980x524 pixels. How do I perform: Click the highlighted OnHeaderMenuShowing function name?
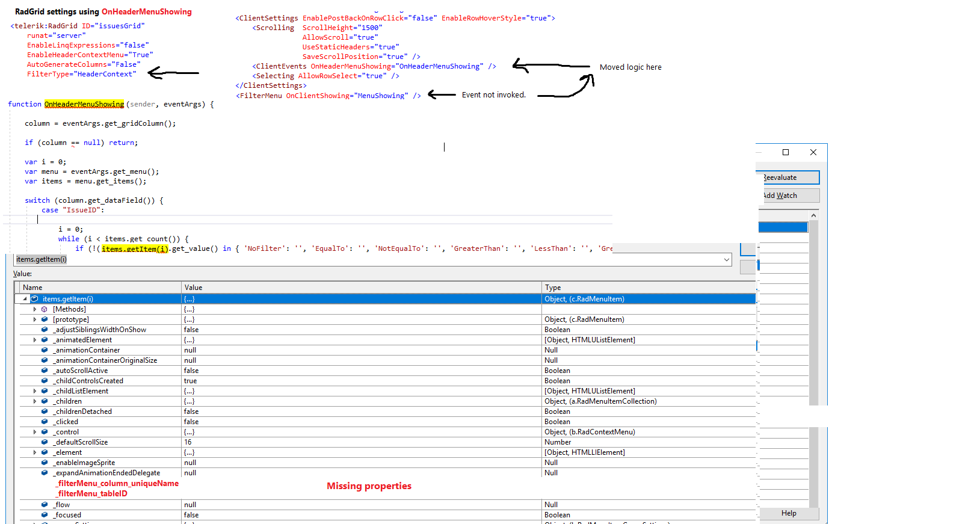[84, 104]
